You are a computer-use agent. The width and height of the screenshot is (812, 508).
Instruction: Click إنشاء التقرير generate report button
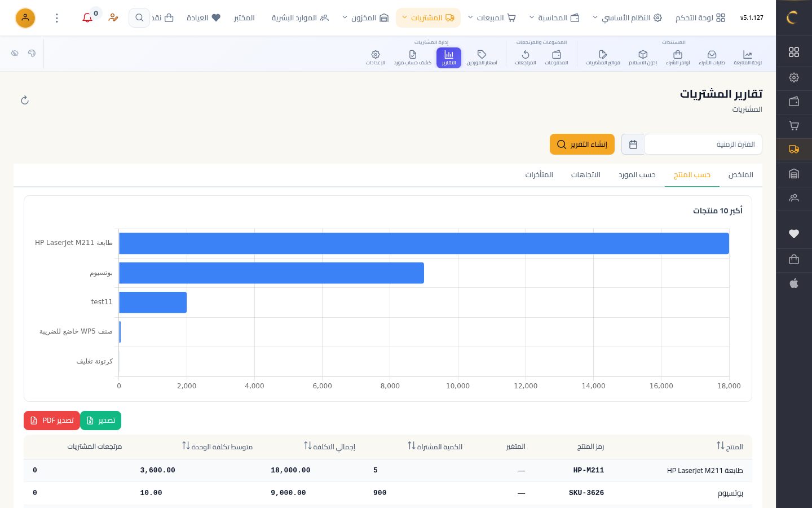point(582,144)
